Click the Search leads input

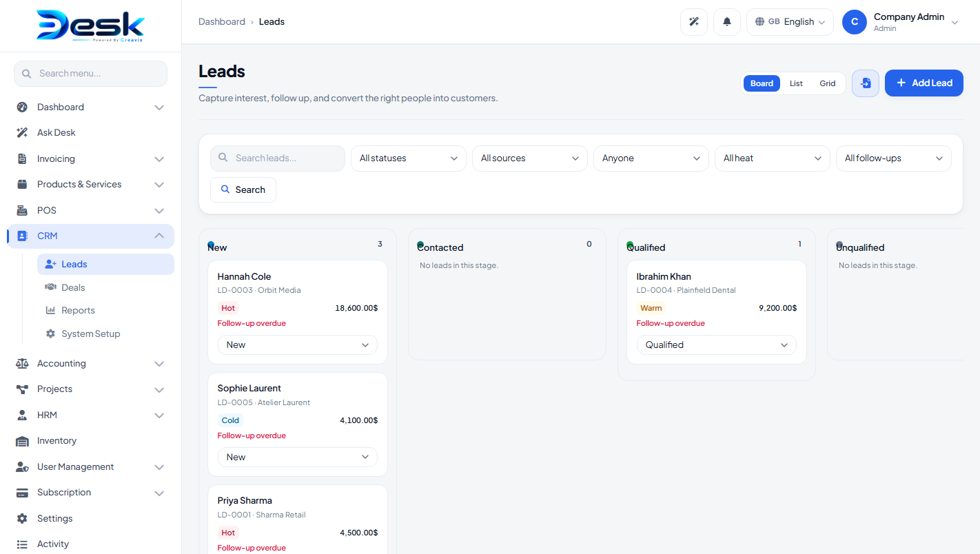click(278, 158)
